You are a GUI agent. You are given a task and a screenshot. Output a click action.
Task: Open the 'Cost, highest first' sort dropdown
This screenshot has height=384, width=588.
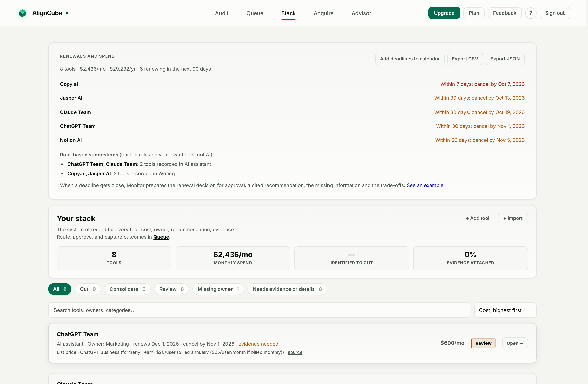coord(505,310)
